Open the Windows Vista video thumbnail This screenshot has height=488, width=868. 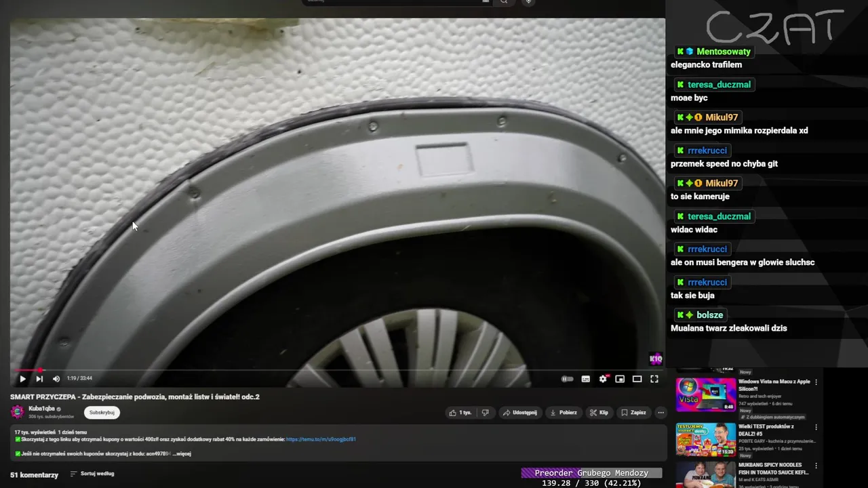705,394
